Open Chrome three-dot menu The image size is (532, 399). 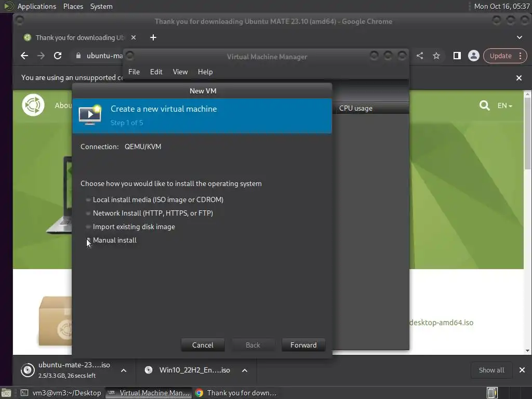521,56
